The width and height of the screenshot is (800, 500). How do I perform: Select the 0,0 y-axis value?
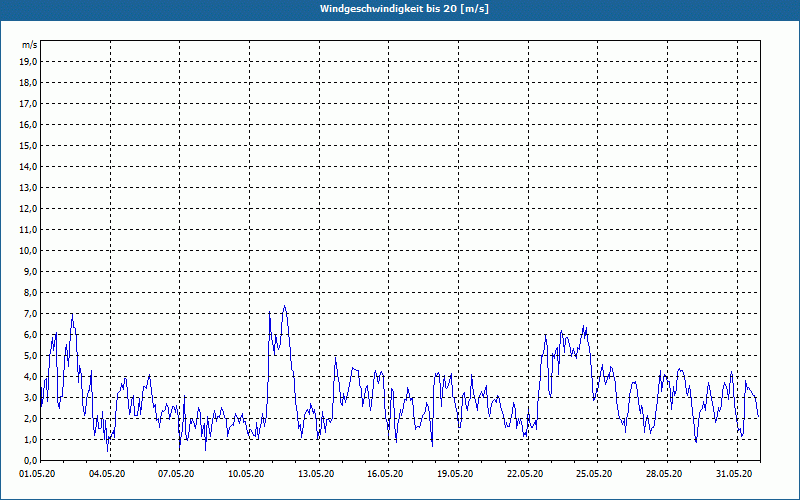[30, 461]
